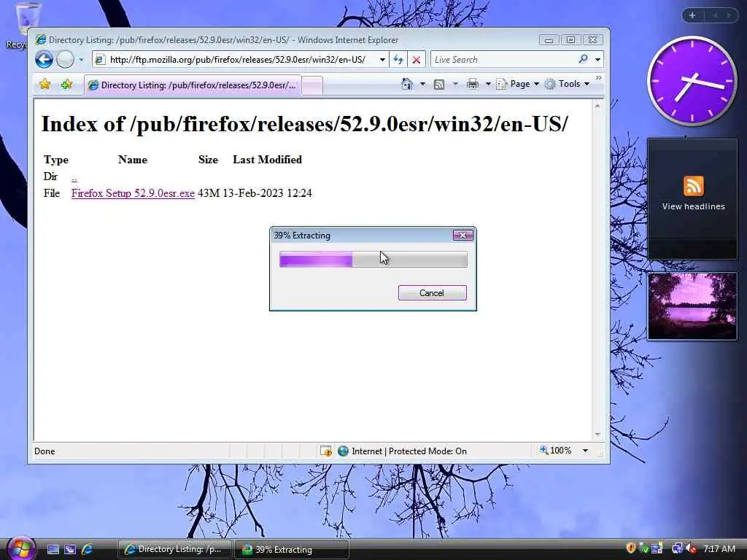Click the Add to Favorites icon
The height and width of the screenshot is (560, 747).
(x=66, y=85)
